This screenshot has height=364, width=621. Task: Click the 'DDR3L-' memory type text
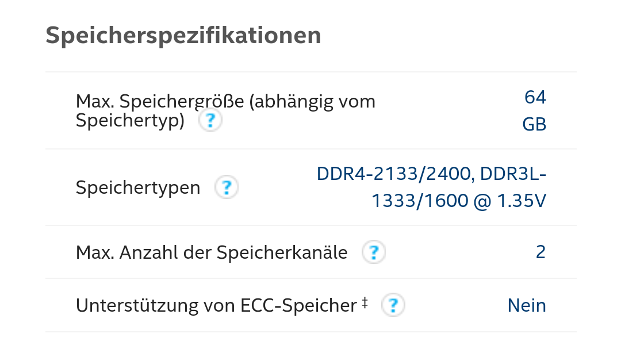[513, 174]
